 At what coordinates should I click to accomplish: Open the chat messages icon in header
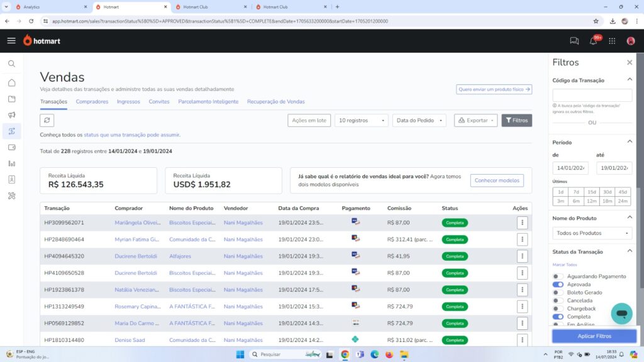click(x=574, y=41)
